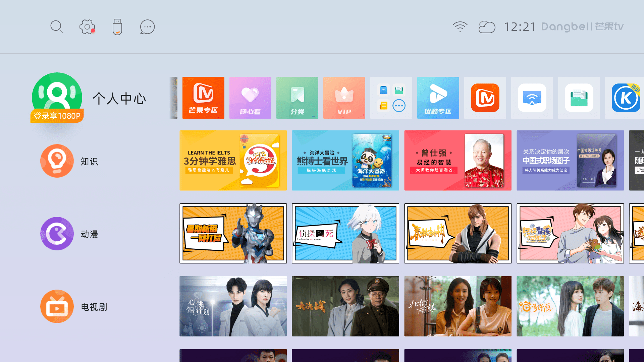Image resolution: width=644 pixels, height=362 pixels.
Task: Open the 电视剧 section label
Action: 94,307
